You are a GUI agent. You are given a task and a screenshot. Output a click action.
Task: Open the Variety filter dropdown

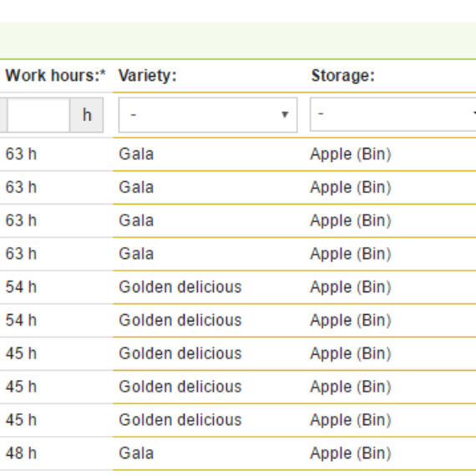coord(208,115)
